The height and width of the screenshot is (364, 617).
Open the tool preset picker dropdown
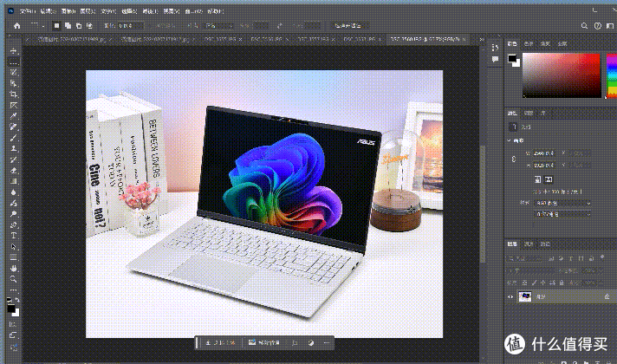pos(36,26)
